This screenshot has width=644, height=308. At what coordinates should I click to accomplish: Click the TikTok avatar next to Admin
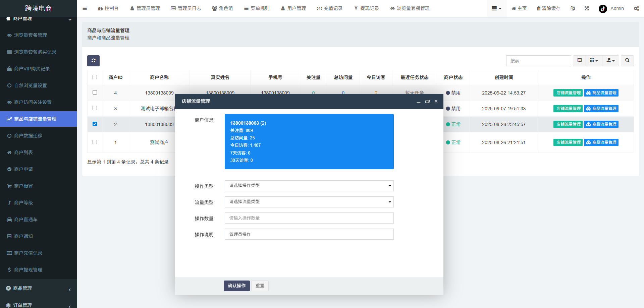[602, 9]
